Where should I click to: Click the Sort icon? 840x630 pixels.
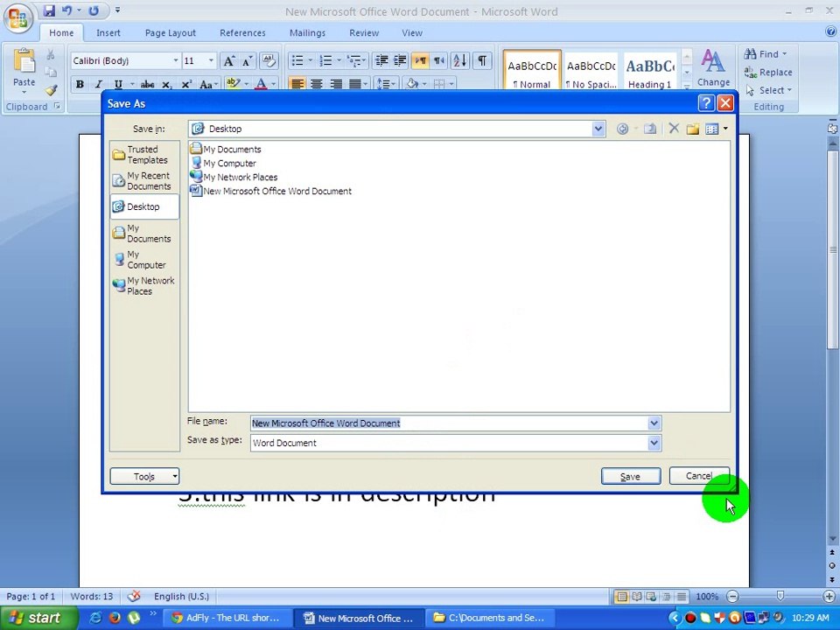tap(459, 60)
